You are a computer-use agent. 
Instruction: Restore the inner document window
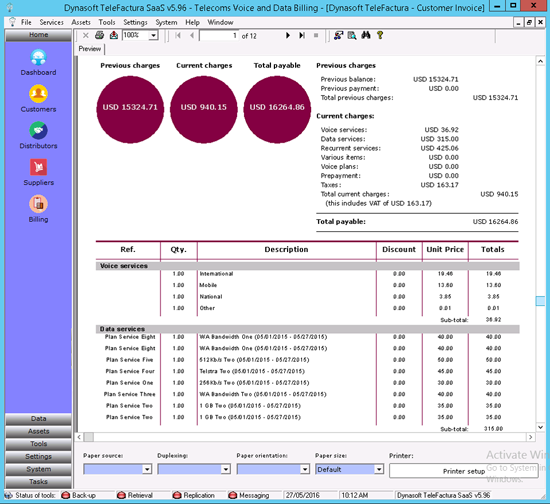pos(529,22)
